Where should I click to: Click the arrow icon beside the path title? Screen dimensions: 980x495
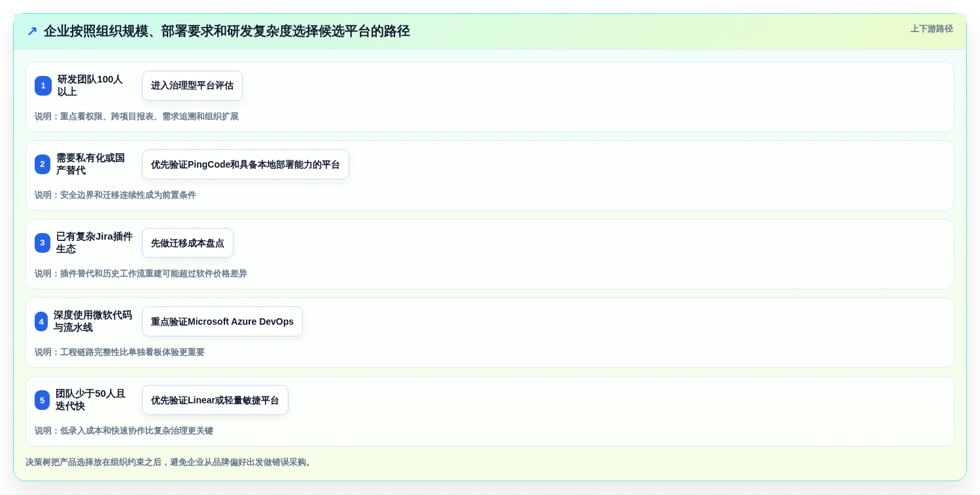(32, 31)
